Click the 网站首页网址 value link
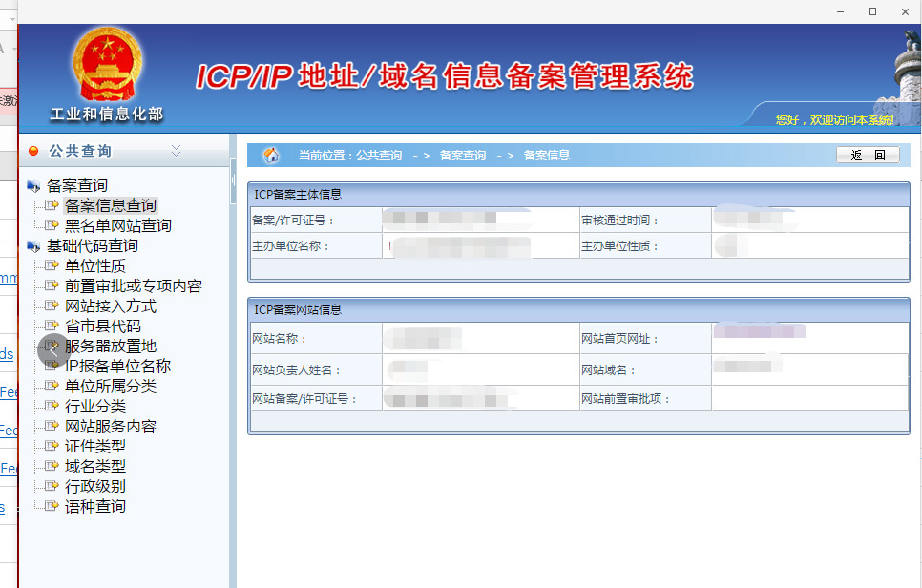The width and height of the screenshot is (922, 588). (759, 331)
